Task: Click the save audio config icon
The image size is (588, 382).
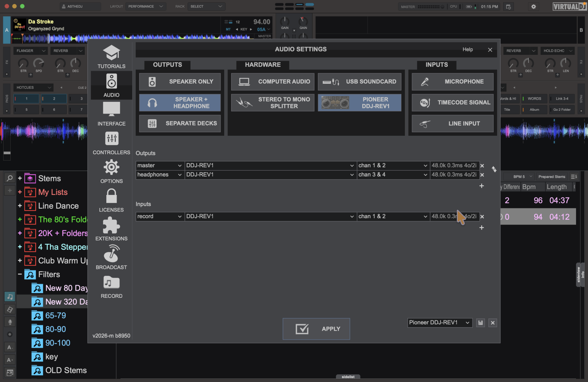Action: (x=480, y=323)
